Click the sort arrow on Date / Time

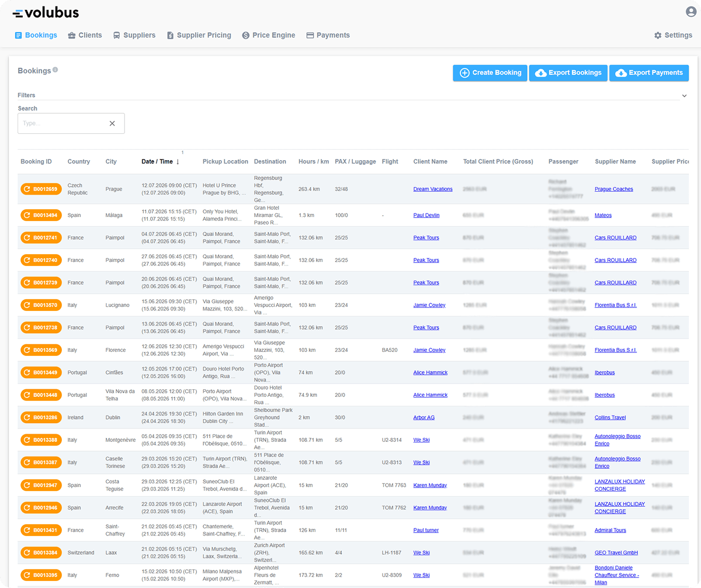pos(178,162)
